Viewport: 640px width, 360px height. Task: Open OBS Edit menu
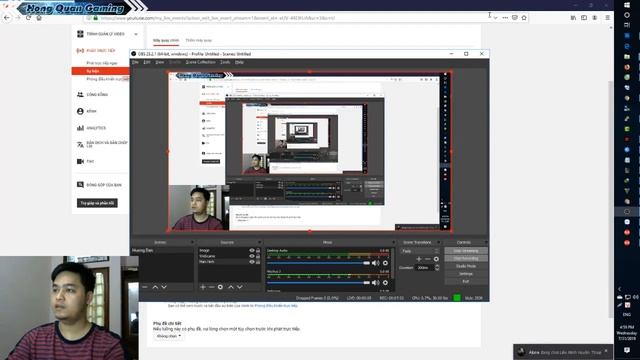click(x=147, y=62)
